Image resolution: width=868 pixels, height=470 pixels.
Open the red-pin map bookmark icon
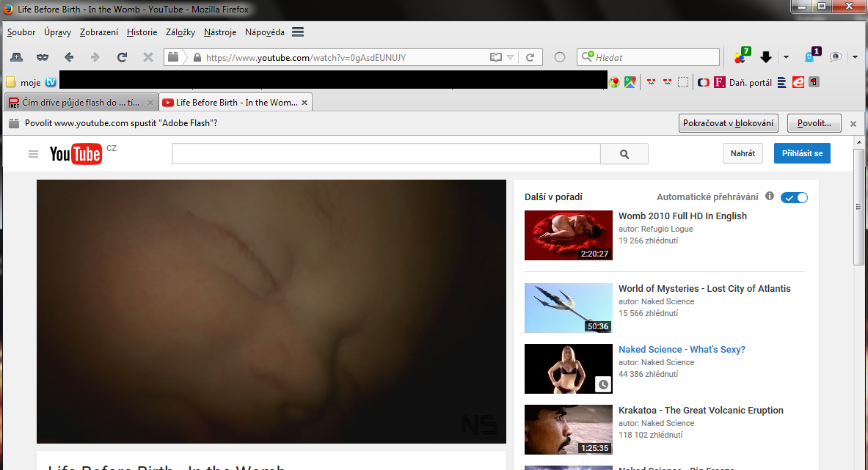(614, 82)
